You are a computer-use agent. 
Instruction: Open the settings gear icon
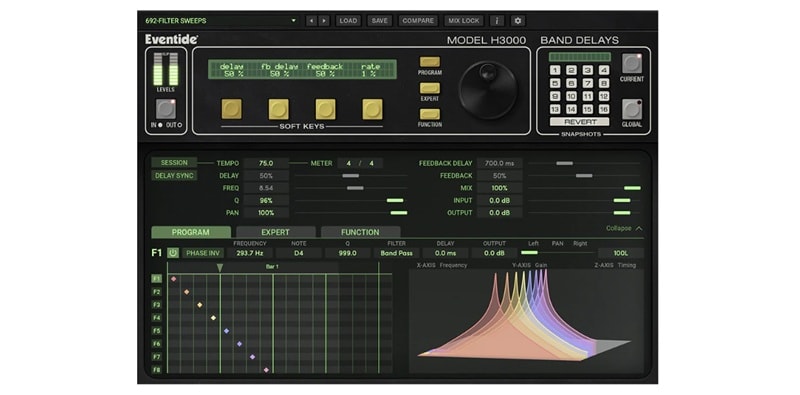[x=518, y=21]
